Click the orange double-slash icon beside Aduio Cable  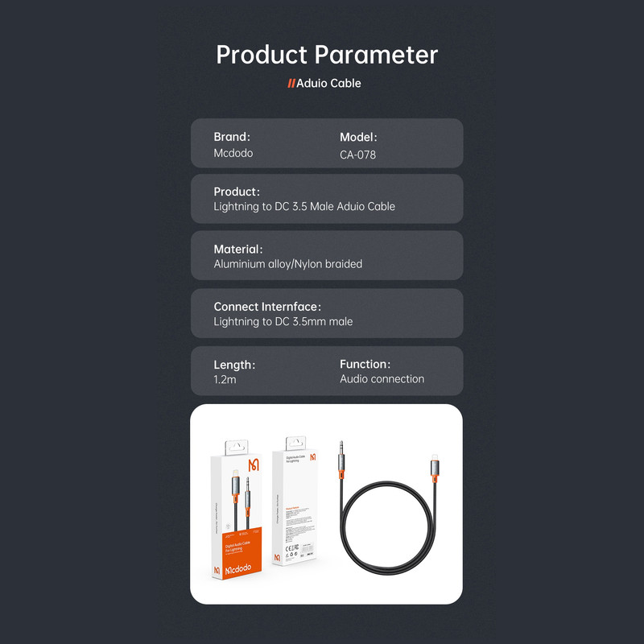click(291, 83)
